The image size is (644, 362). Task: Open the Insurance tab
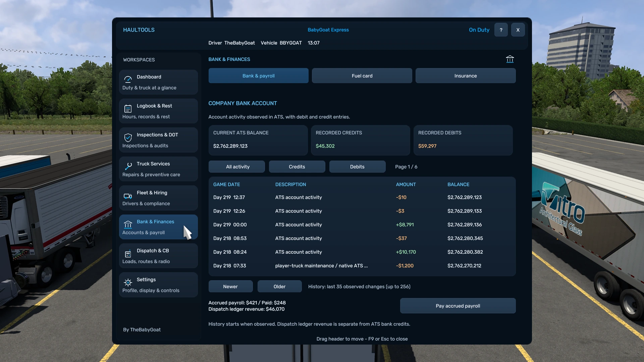[x=466, y=76]
